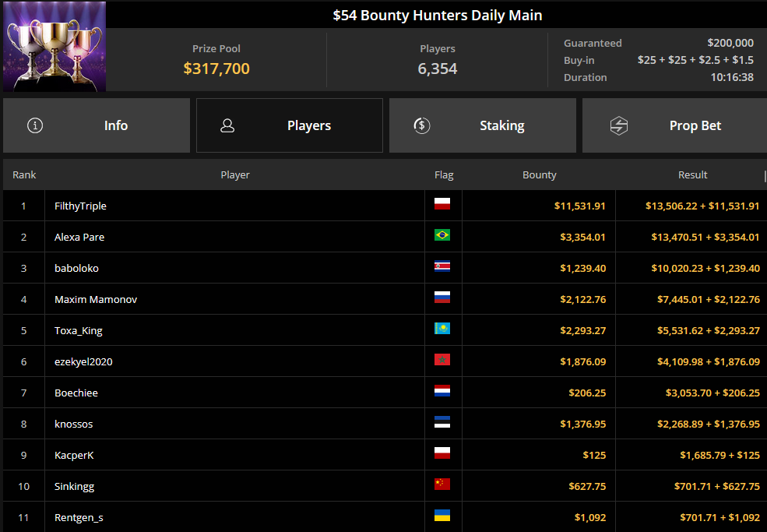Click ezekyel2020's Morocco flag
Viewport: 767px width, 532px height.
pos(442,360)
